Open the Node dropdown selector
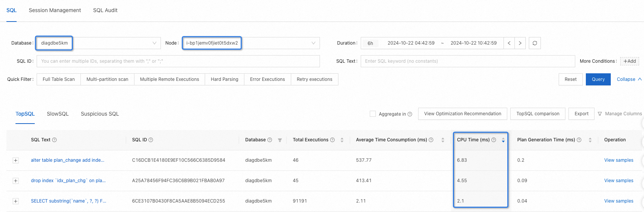 [x=251, y=43]
